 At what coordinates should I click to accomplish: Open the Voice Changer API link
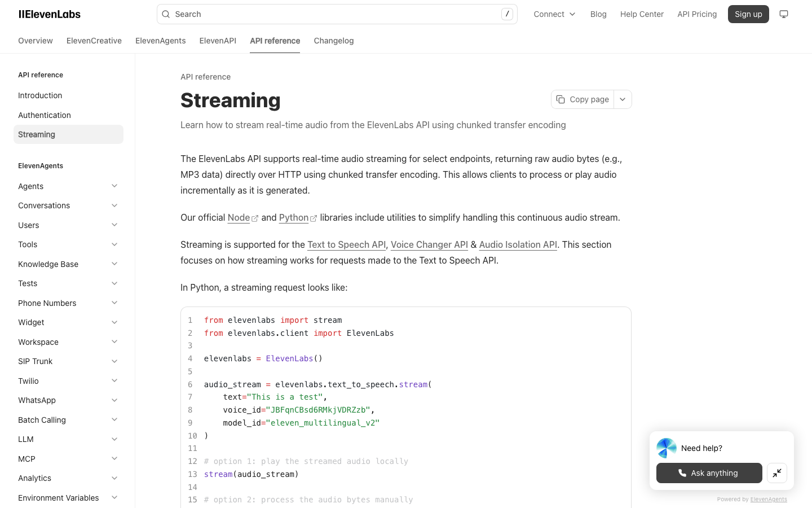(x=429, y=244)
